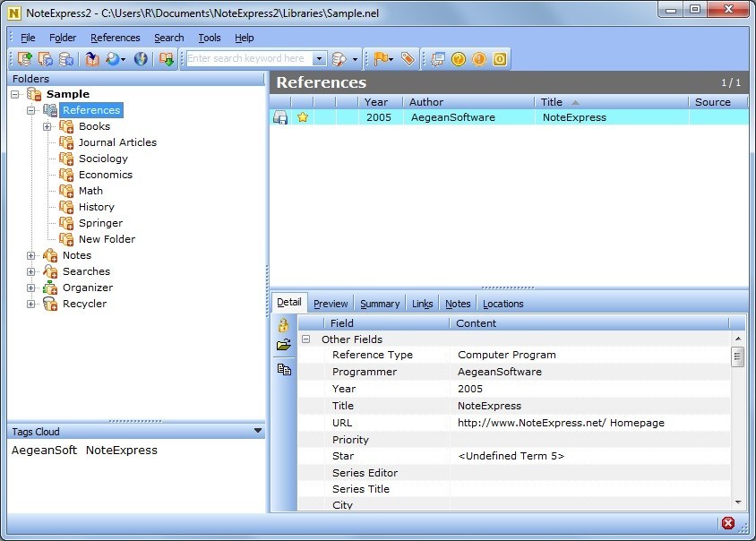Click the copy documents icon in Detail pane

coord(284,369)
